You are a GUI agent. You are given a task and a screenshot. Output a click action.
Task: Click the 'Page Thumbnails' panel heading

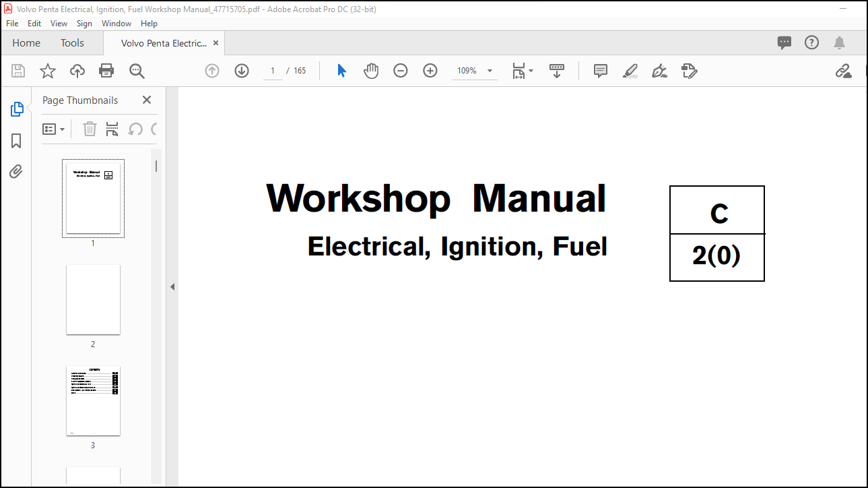click(80, 100)
